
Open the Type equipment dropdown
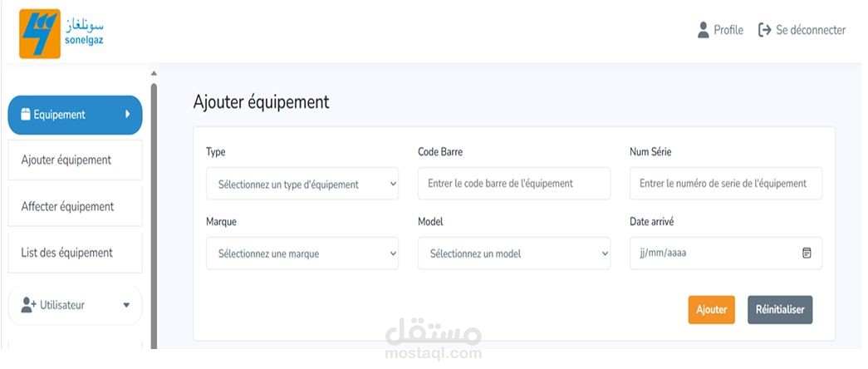click(x=302, y=184)
